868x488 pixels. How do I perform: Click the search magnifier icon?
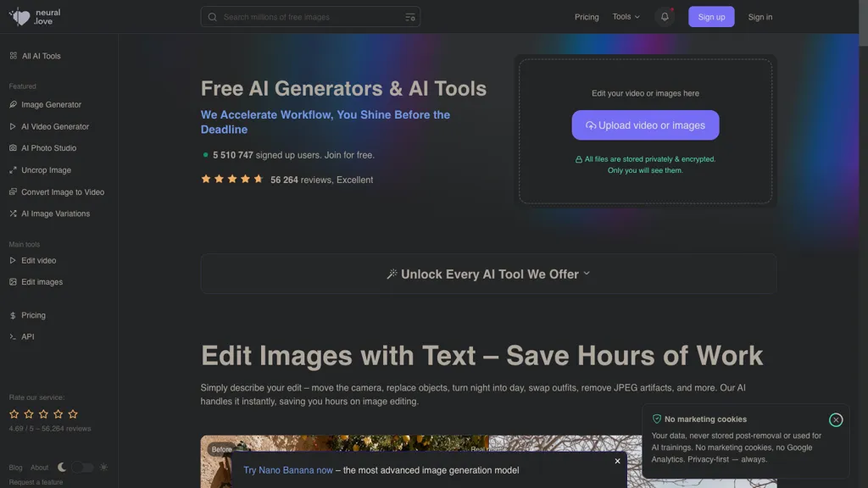tap(212, 17)
